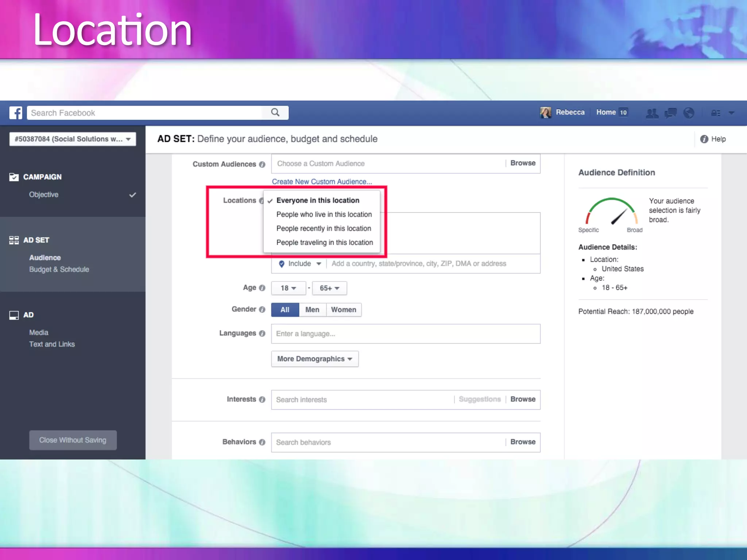The image size is (747, 560).
Task: Click the Facebook logo icon
Action: (x=16, y=113)
